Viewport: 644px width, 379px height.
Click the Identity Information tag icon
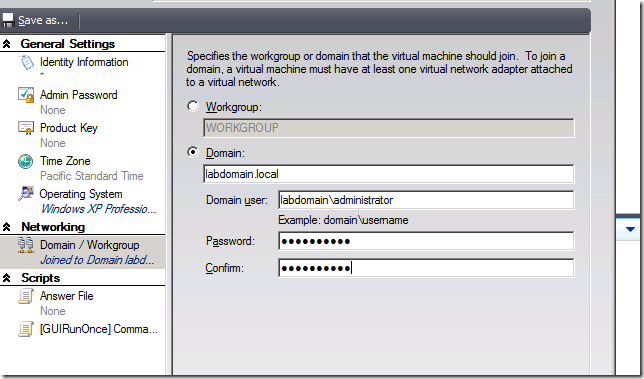[26, 62]
